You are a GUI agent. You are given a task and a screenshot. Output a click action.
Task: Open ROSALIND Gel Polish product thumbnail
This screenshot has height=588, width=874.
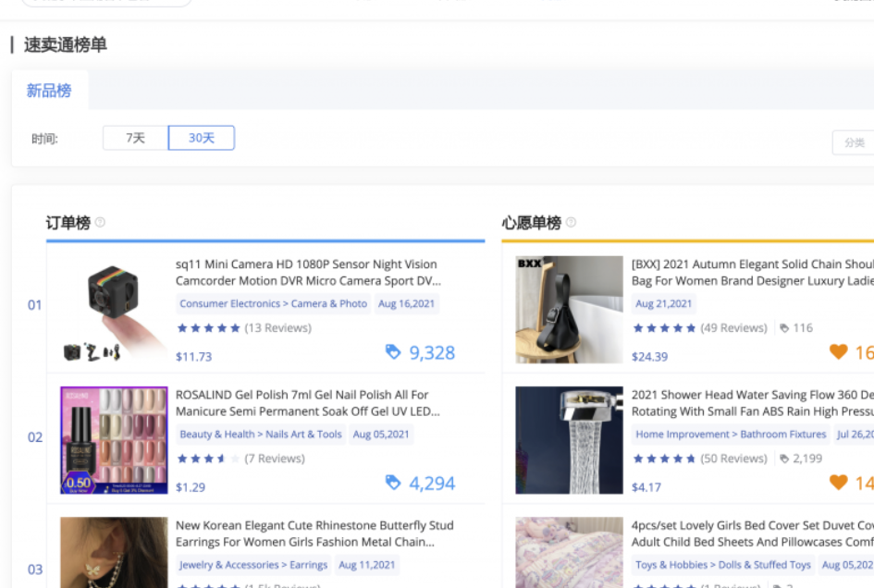click(115, 440)
